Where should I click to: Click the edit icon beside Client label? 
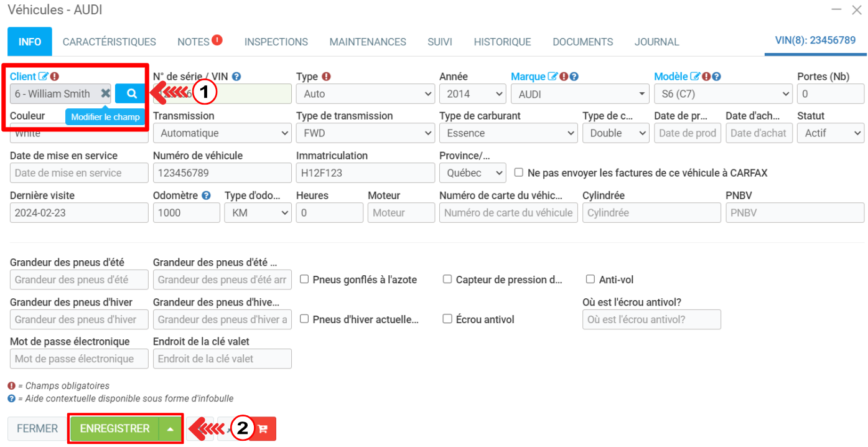point(43,77)
